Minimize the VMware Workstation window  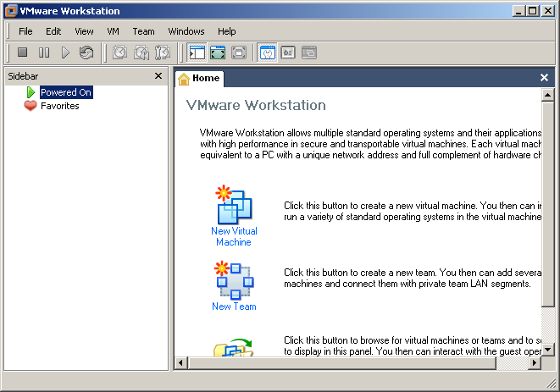519,11
